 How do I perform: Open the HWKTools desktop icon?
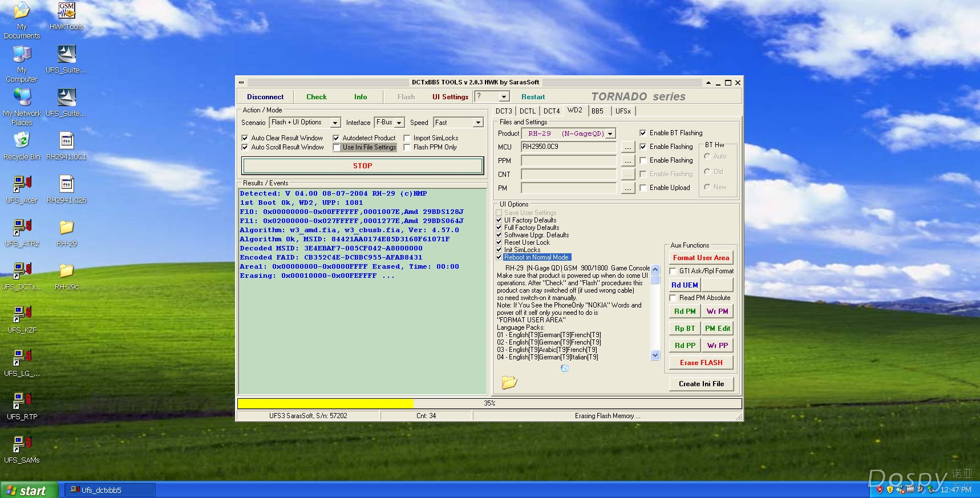[66, 16]
